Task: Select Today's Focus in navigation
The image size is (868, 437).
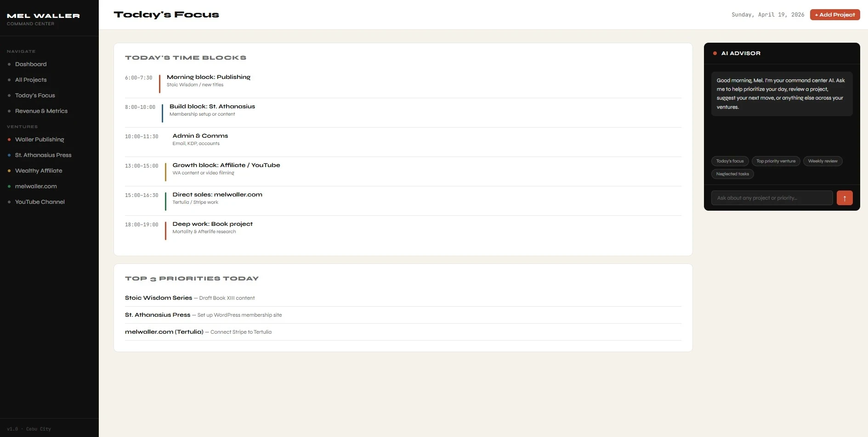Action: (x=35, y=95)
